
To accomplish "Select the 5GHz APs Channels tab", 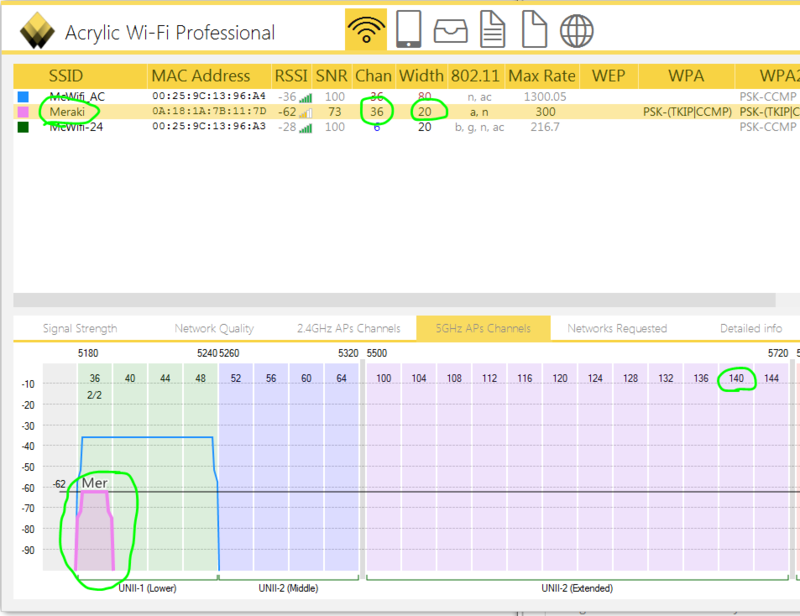I will pos(483,328).
